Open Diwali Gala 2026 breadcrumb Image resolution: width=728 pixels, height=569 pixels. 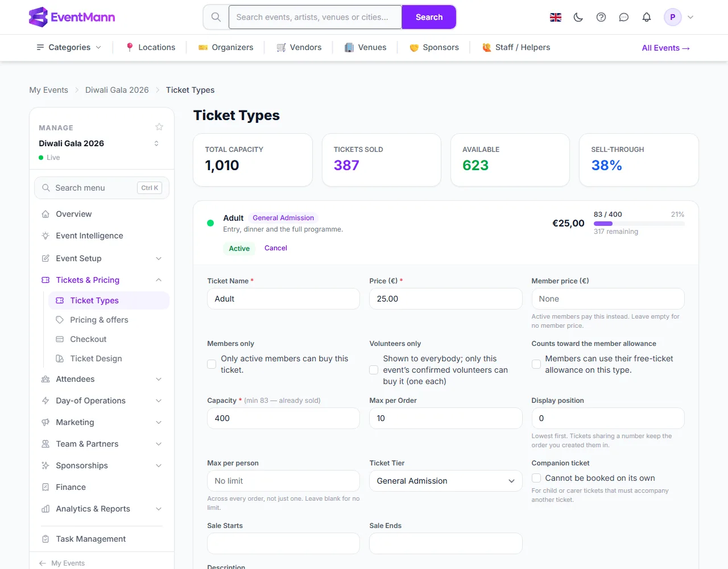tap(117, 90)
